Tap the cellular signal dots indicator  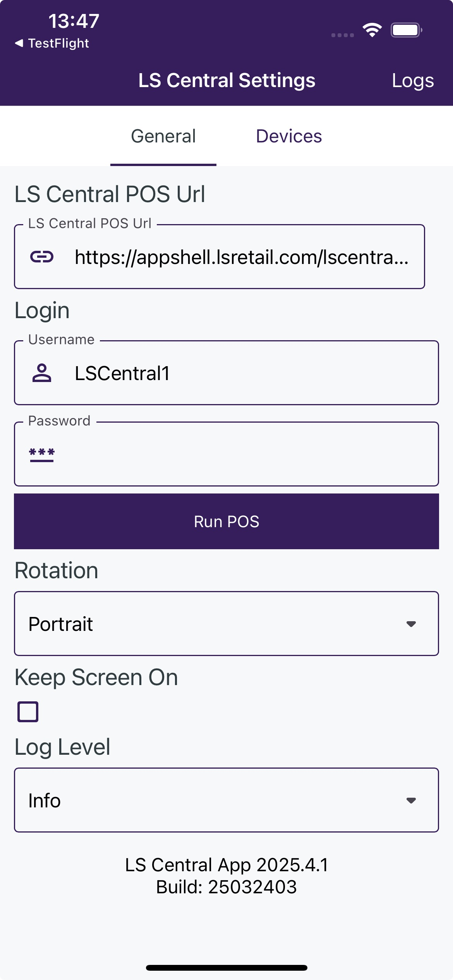(x=343, y=35)
